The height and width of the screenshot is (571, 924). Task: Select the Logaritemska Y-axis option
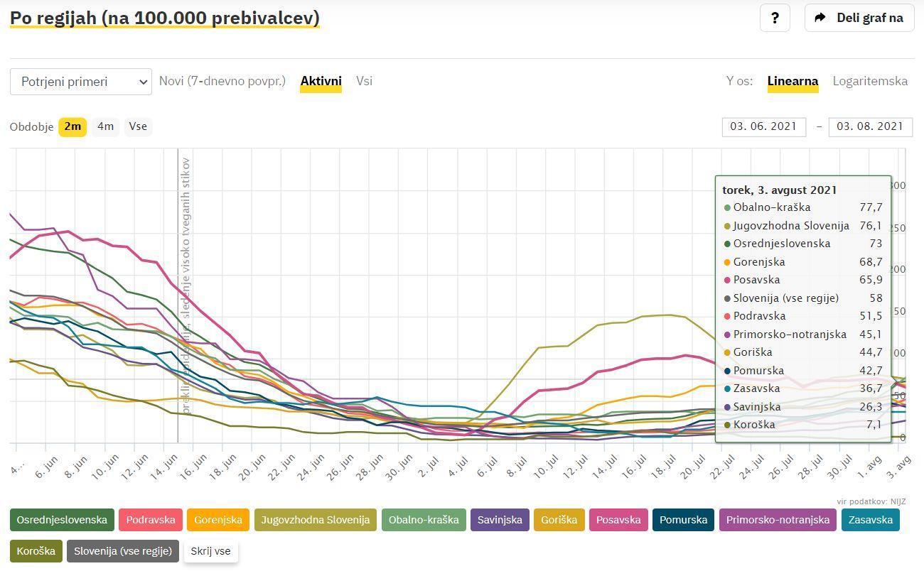870,81
